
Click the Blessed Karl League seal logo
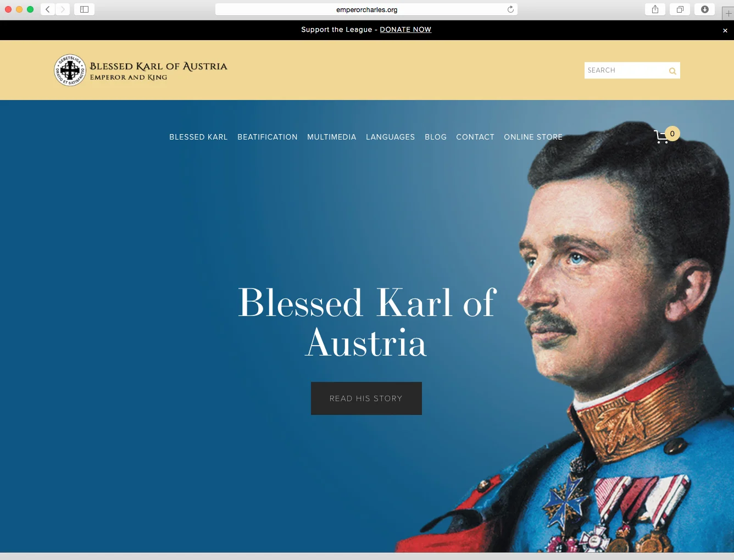(70, 70)
